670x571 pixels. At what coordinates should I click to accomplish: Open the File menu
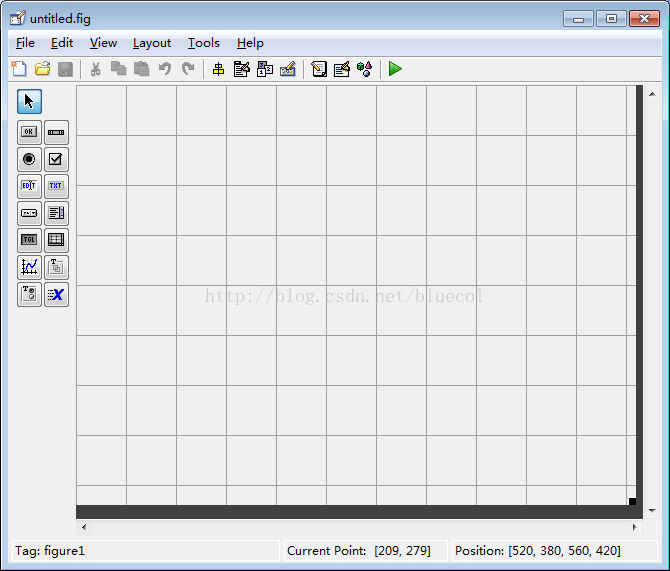point(25,43)
